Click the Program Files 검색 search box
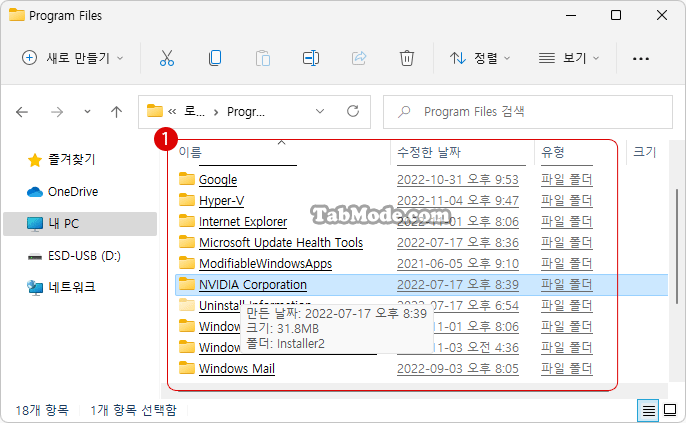The image size is (686, 423). (528, 112)
